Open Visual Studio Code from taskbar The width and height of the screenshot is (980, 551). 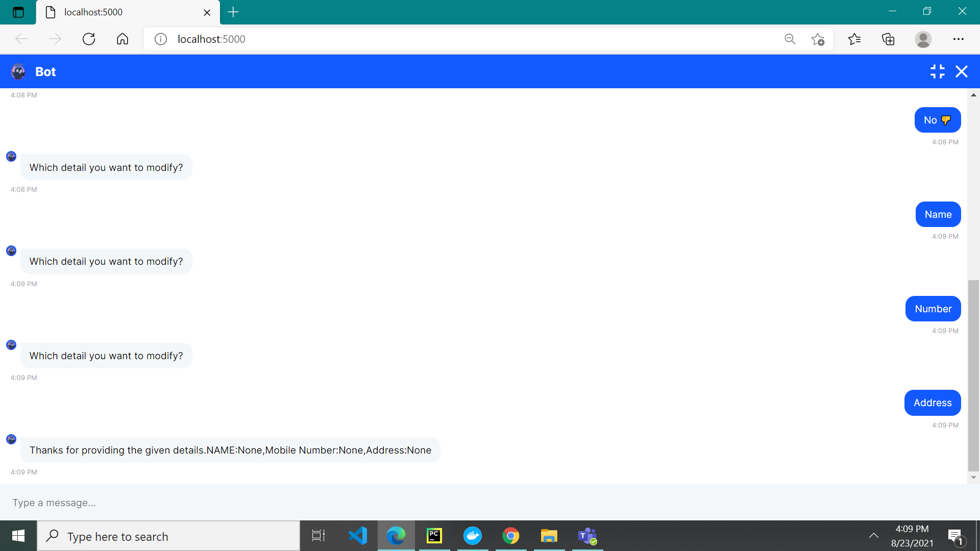point(358,536)
